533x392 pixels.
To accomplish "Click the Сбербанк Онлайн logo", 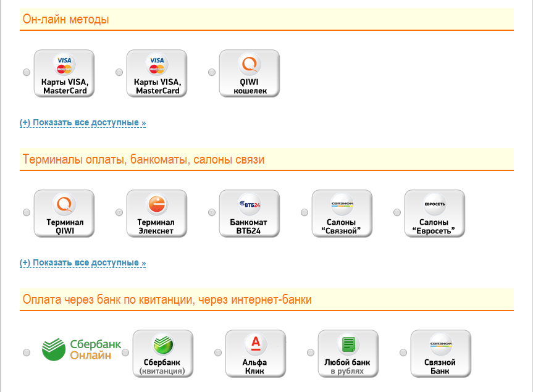I will (x=81, y=349).
